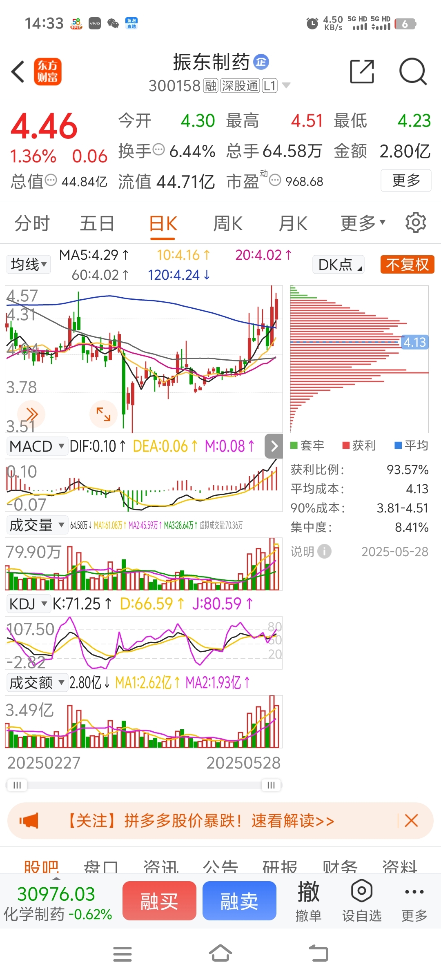Tap the 企 enterprise badge icon

(x=261, y=62)
